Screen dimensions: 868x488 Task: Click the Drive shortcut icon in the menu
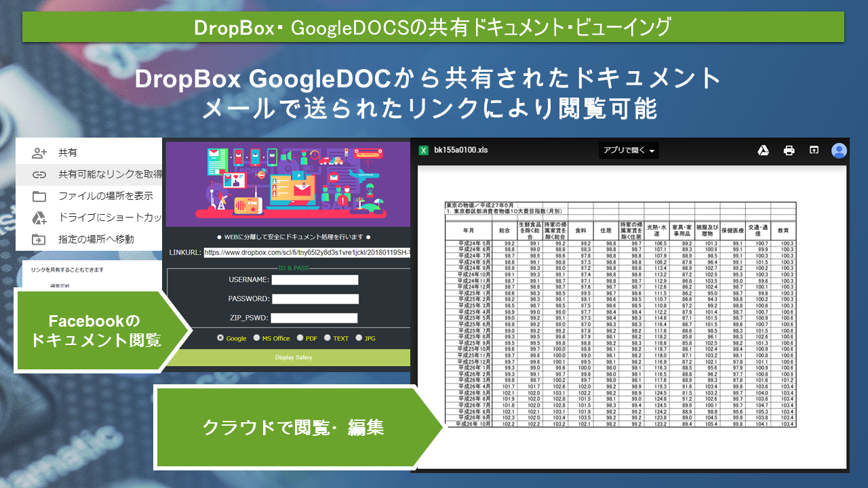coord(39,218)
